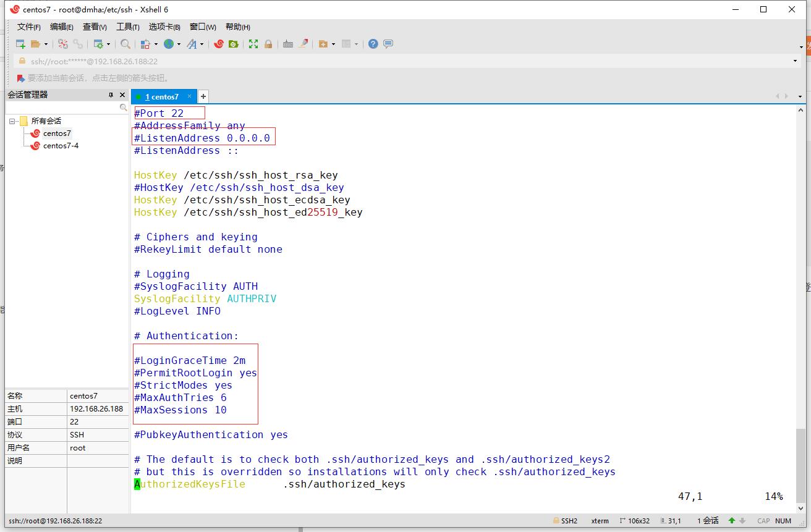Click the #Port 22 line in terminal
The image size is (811, 532).
159,114
